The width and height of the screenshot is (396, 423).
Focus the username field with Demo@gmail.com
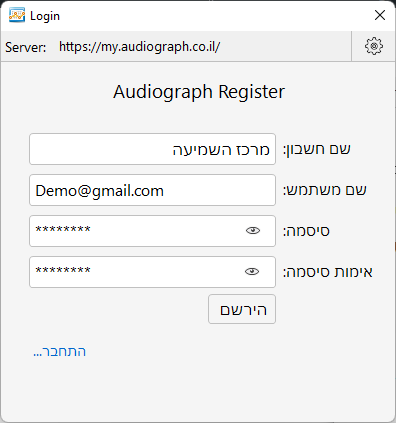click(x=152, y=190)
